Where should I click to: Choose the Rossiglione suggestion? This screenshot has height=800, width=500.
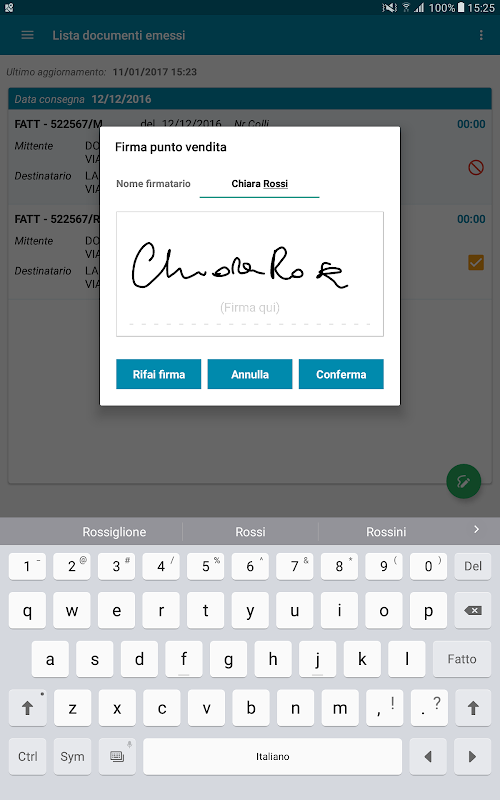[114, 532]
